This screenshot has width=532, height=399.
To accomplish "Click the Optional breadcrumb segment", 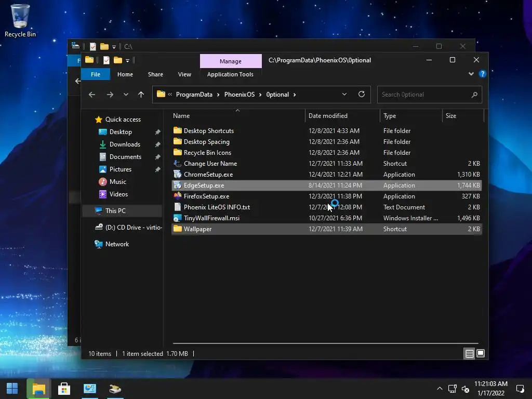I will click(x=277, y=95).
